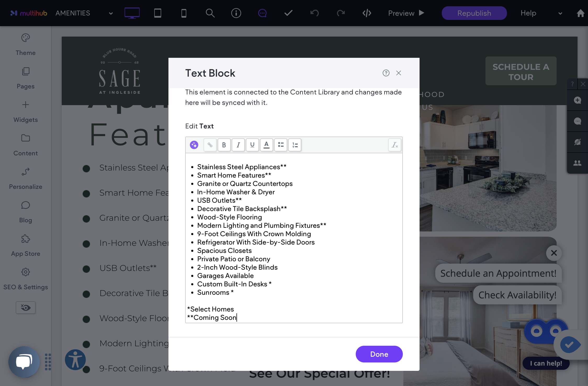Open comments icon in top bar
The height and width of the screenshot is (386, 588).
[x=262, y=13]
